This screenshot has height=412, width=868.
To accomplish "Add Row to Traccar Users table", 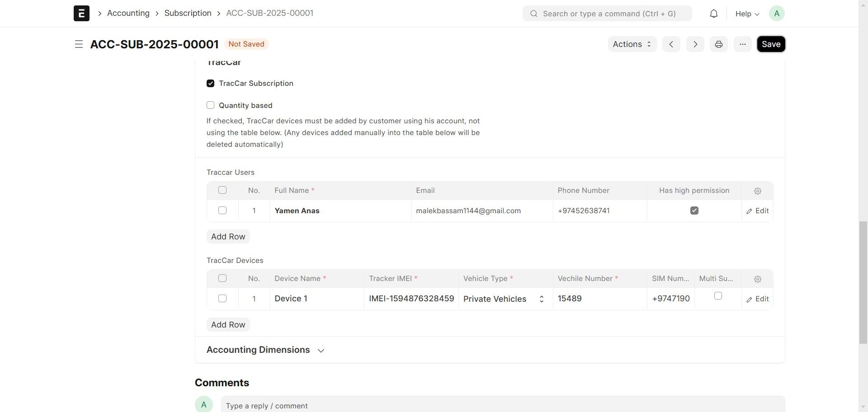I will point(228,237).
